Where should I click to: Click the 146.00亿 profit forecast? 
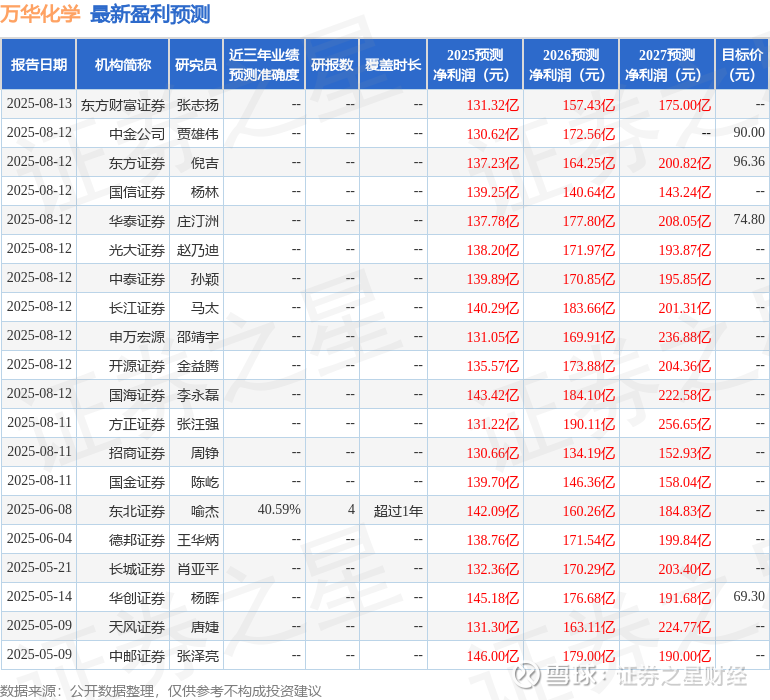(x=493, y=656)
